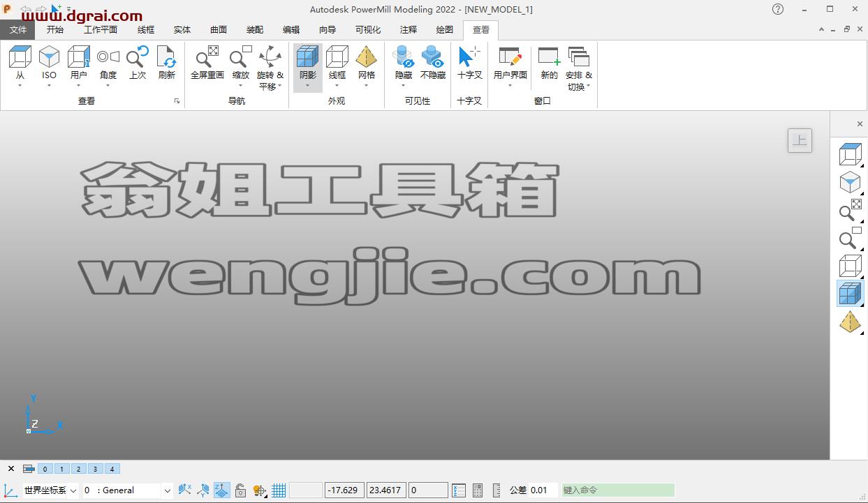Toggle level 2 visibility
The height and width of the screenshot is (503, 868).
point(78,469)
